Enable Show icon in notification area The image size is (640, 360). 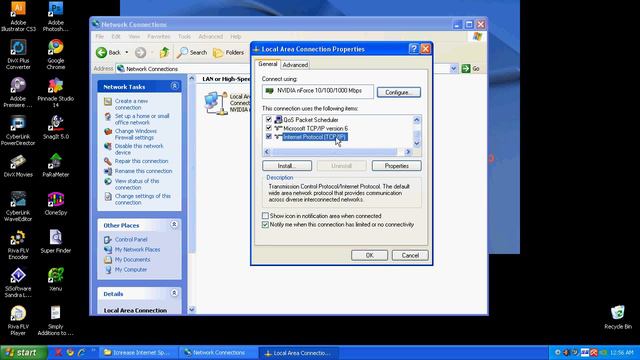coord(265,216)
